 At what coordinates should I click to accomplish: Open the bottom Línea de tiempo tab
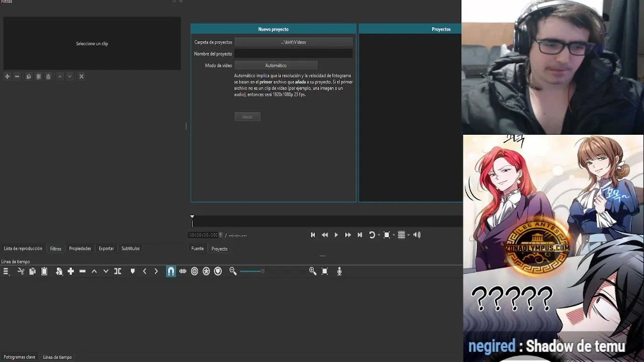click(57, 357)
